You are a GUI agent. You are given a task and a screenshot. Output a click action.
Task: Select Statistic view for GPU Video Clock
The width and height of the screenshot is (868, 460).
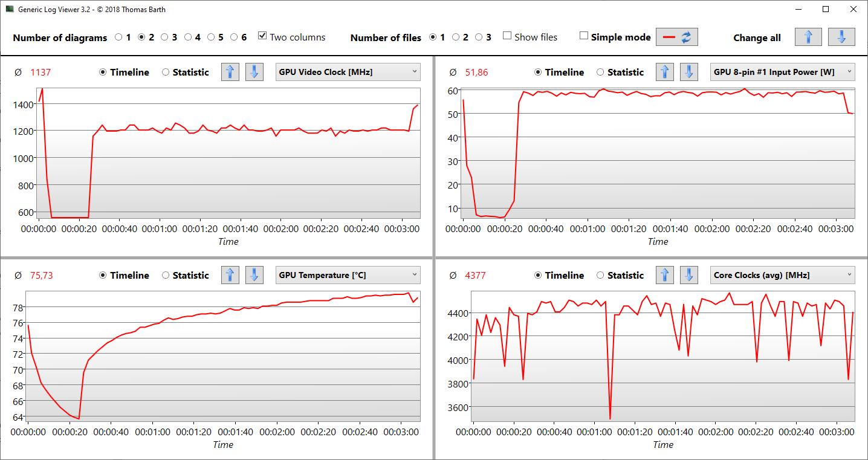[x=166, y=72]
